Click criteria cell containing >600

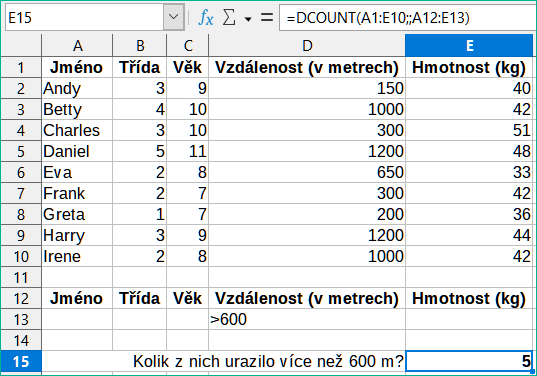tap(307, 319)
